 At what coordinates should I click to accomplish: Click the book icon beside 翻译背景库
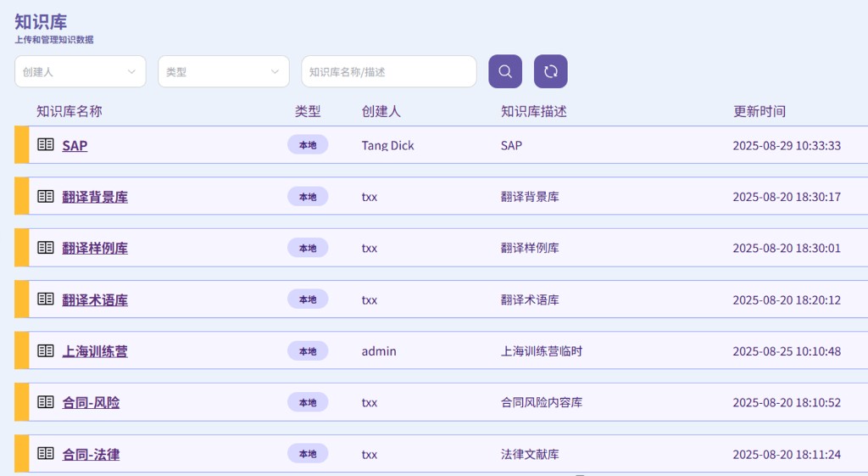pyautogui.click(x=45, y=197)
